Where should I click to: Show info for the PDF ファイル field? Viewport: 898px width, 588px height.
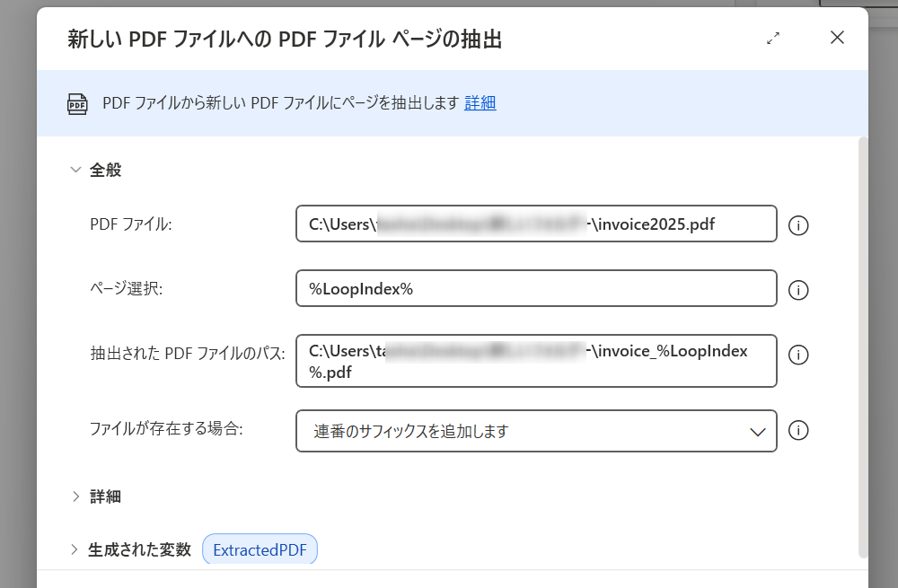[798, 225]
